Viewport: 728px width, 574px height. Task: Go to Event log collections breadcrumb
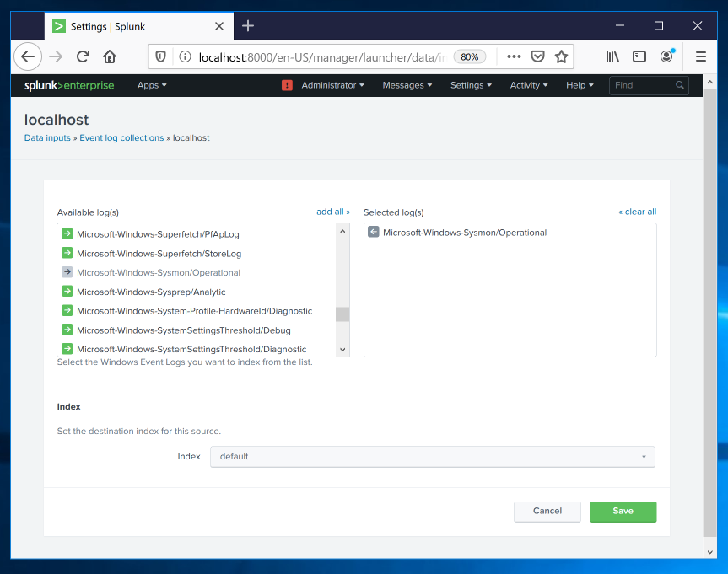tap(121, 138)
